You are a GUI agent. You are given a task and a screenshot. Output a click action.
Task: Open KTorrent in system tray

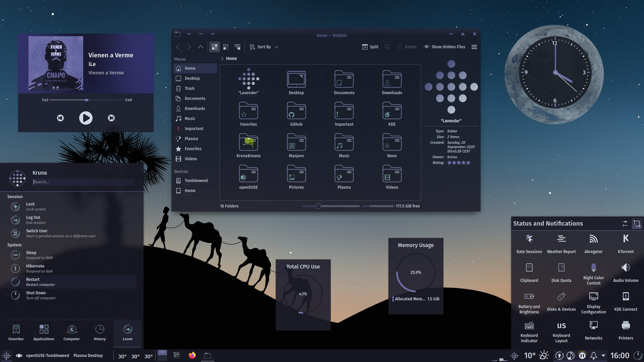[x=626, y=244]
